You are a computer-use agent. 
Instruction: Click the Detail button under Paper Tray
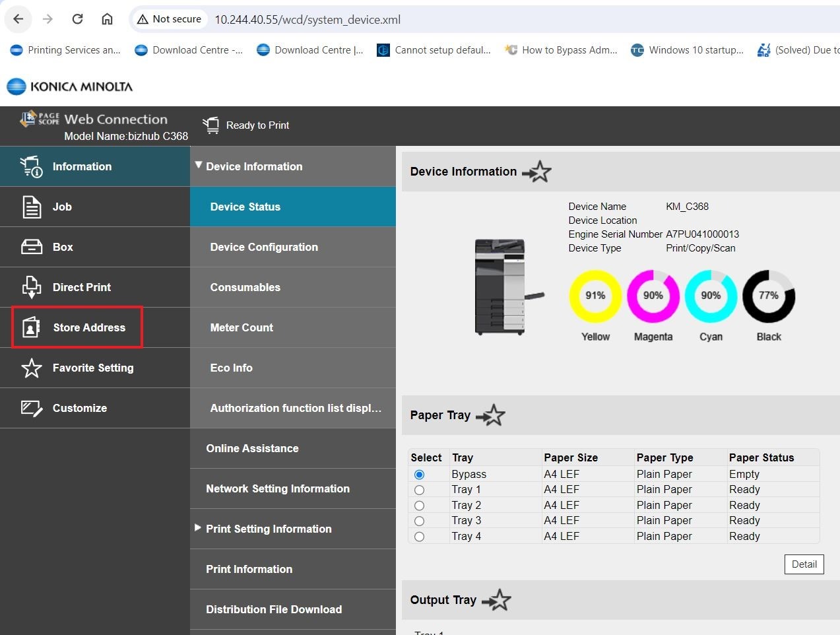[x=804, y=564]
